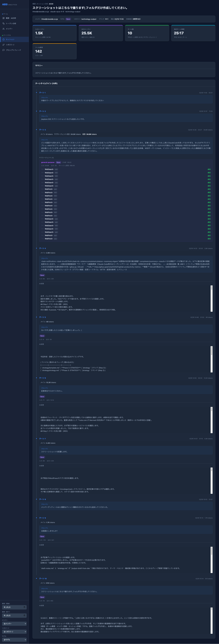Open calendar picker icon for 期間（開始）
The width and height of the screenshot is (219, 644).
[x=24, y=607]
